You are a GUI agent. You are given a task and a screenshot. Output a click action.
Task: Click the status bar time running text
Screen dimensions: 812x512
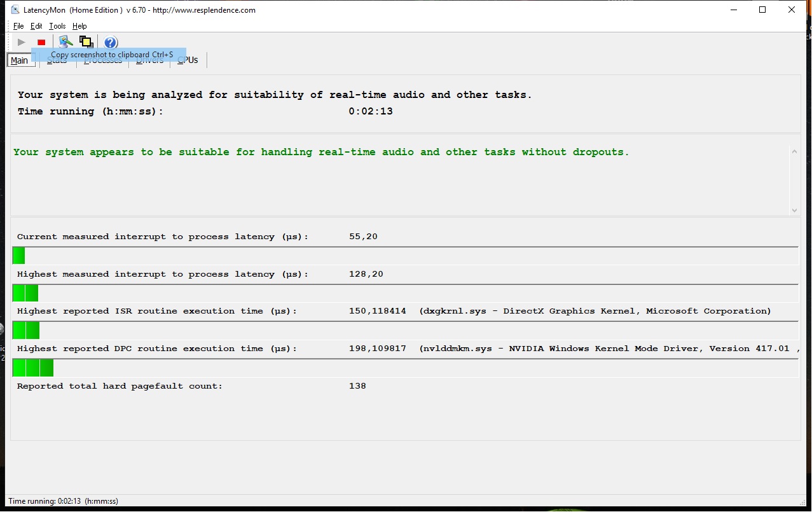coord(64,501)
